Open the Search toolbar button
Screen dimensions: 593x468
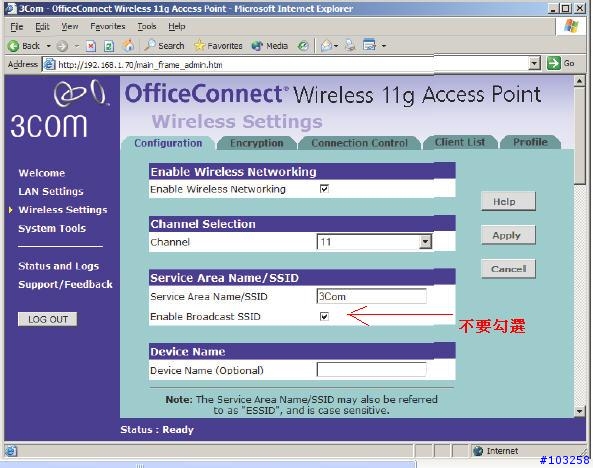[x=164, y=46]
